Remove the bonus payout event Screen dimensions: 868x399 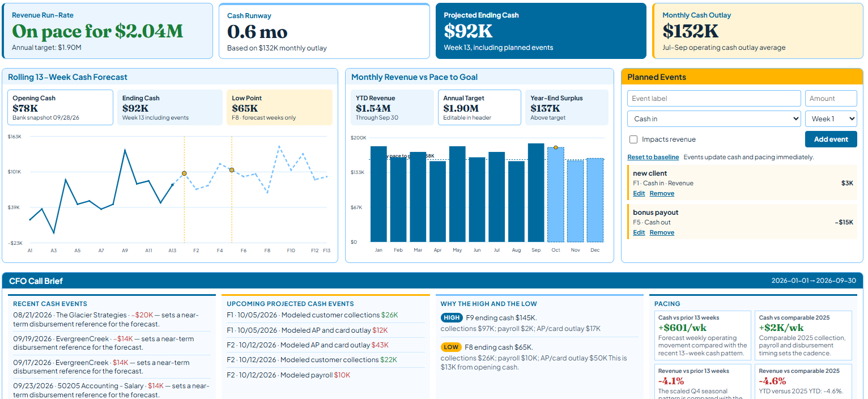(x=662, y=232)
